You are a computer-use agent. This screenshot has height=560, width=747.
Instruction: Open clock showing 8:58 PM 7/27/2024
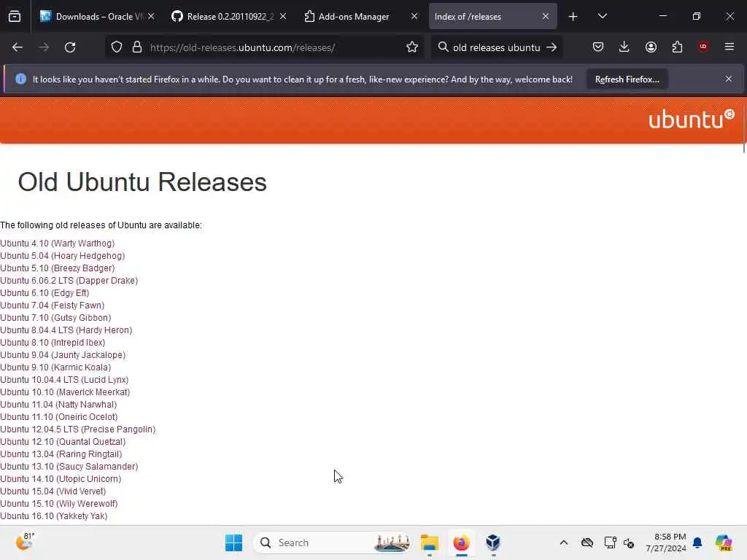[666, 542]
